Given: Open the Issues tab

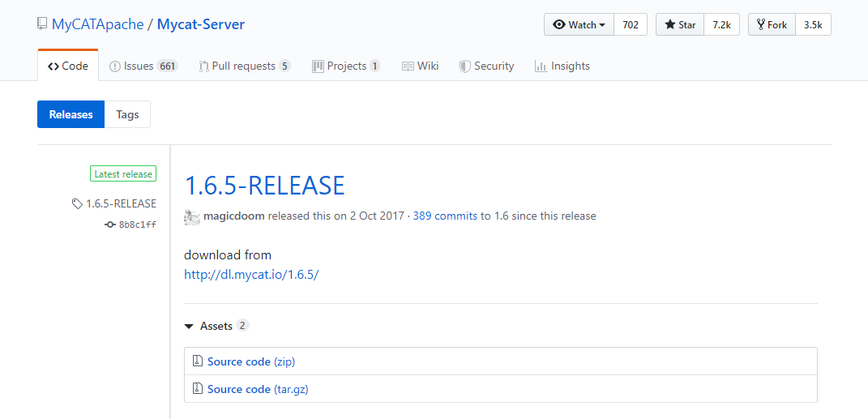Looking at the screenshot, I should [x=143, y=66].
